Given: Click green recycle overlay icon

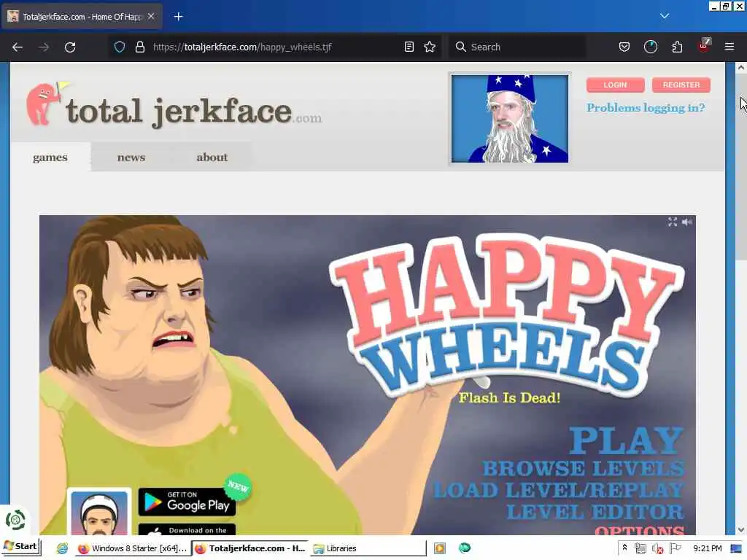Looking at the screenshot, I should coord(15,520).
